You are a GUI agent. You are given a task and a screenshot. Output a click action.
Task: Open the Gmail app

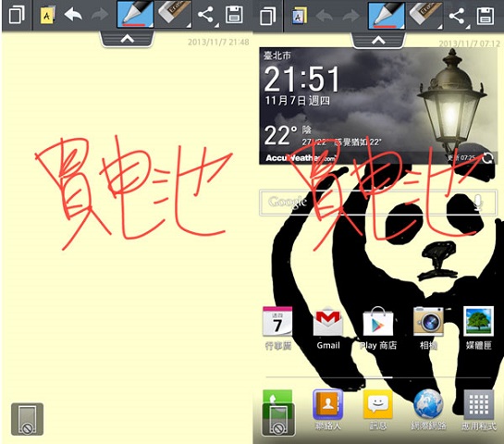pos(328,328)
